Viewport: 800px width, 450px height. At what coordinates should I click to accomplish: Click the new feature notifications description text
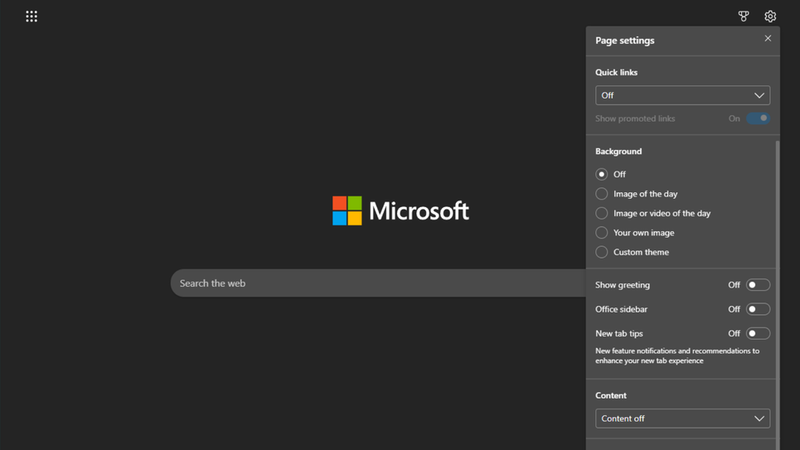click(x=677, y=356)
